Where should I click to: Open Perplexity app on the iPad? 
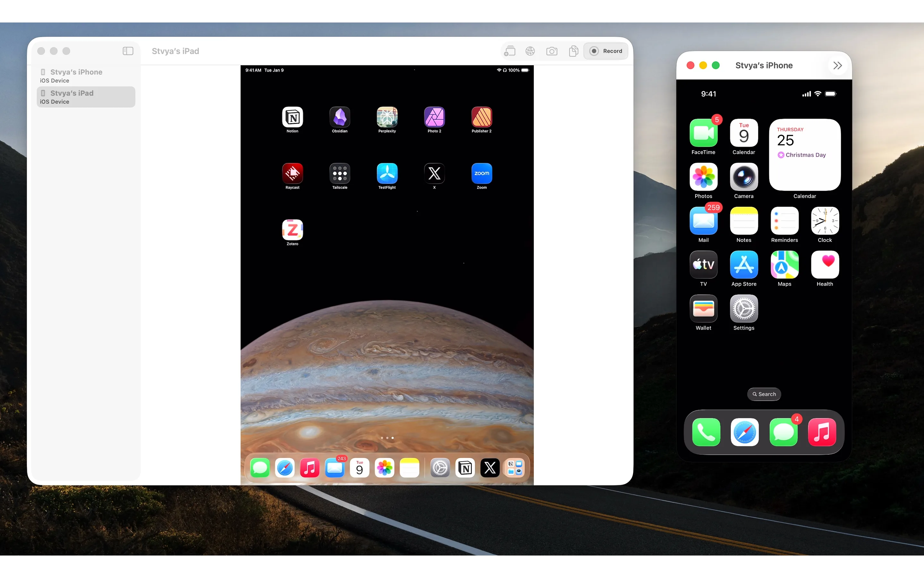387,117
